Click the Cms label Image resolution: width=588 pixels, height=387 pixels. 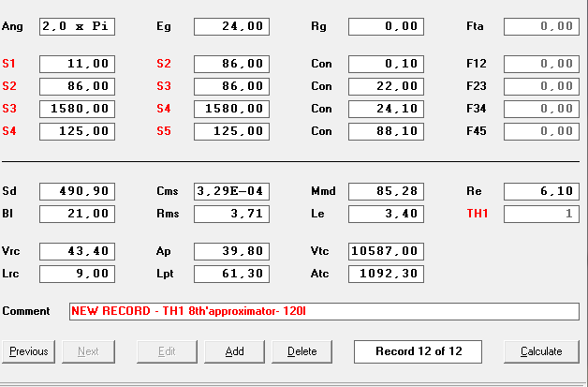(x=168, y=191)
